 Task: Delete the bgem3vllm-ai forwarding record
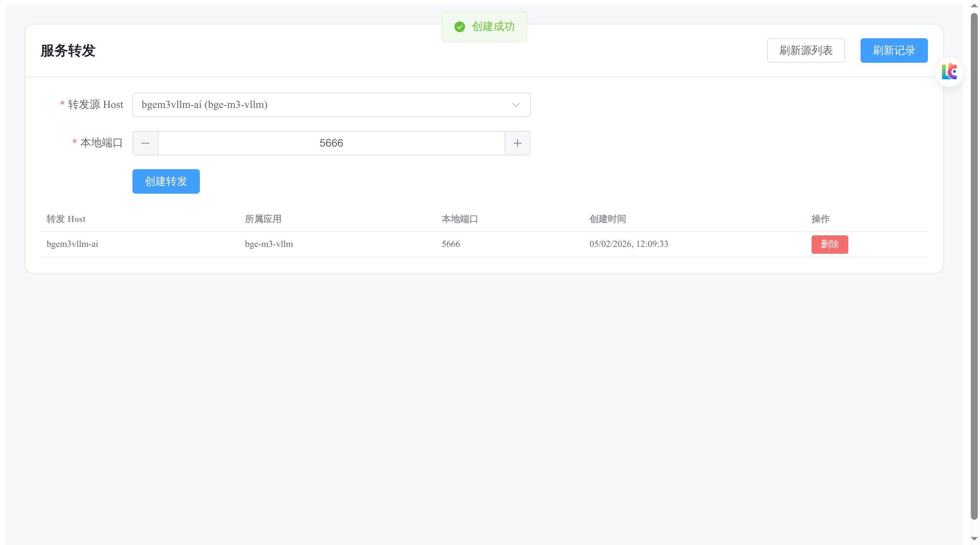coord(830,244)
